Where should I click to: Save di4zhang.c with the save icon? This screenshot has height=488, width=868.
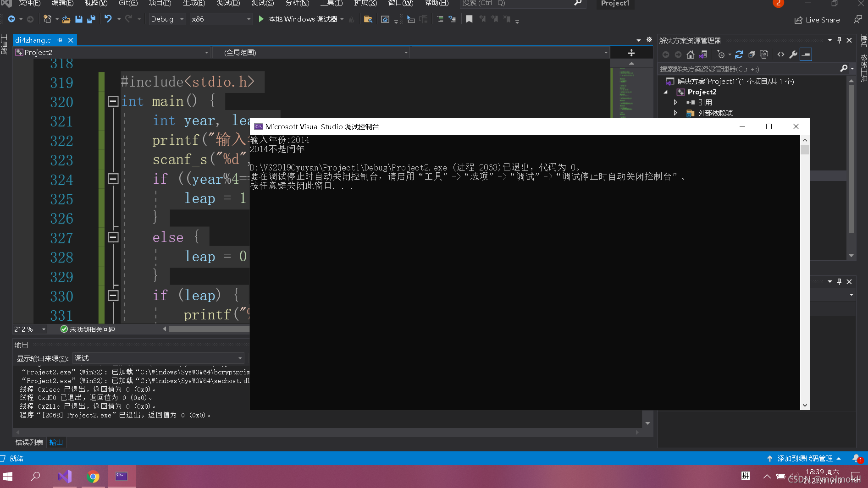[78, 19]
